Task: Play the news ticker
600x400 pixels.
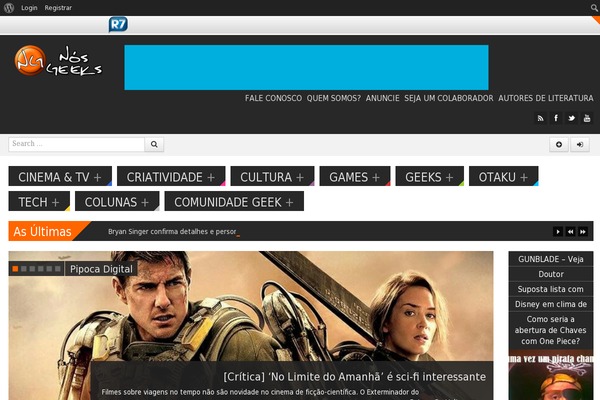Action: point(558,232)
